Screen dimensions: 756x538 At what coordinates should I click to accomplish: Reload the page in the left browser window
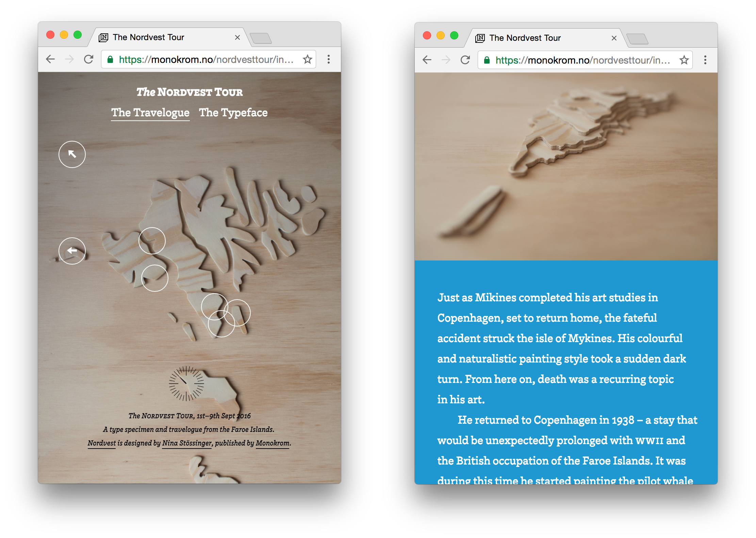point(88,60)
